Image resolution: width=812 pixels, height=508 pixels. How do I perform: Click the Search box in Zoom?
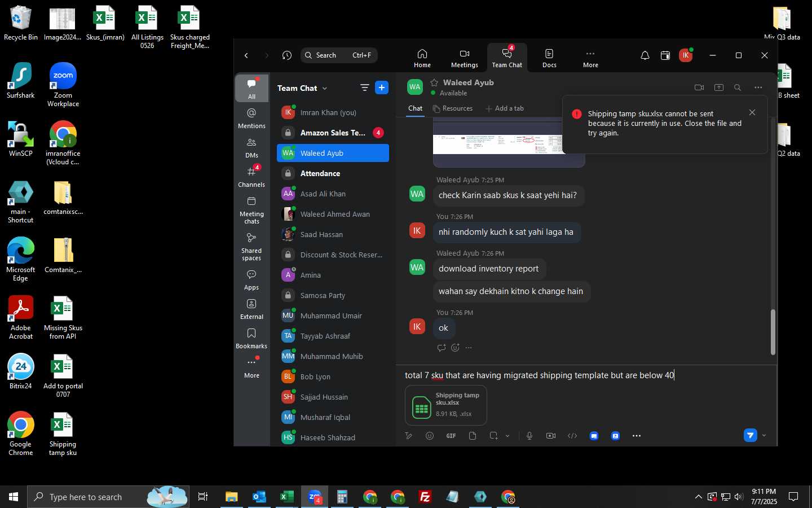point(339,55)
